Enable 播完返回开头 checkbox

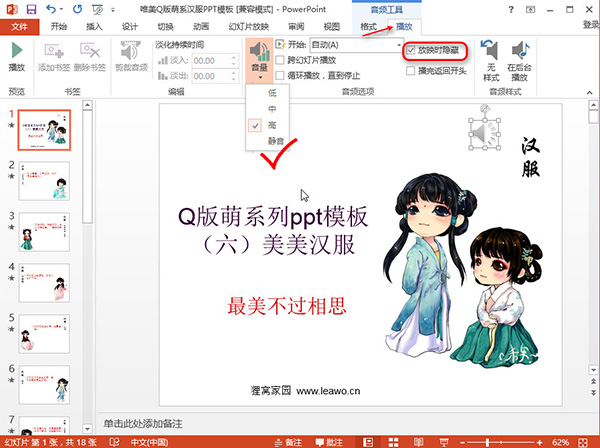tap(411, 71)
